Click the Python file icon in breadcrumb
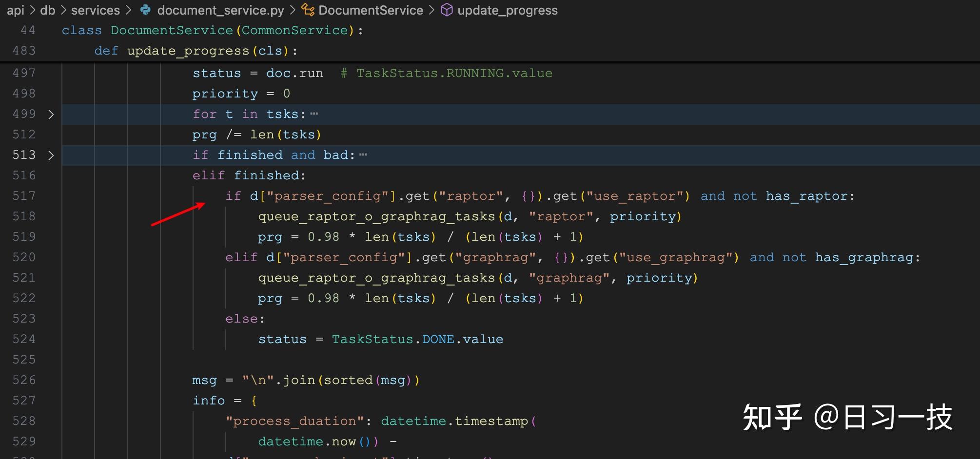 point(145,10)
